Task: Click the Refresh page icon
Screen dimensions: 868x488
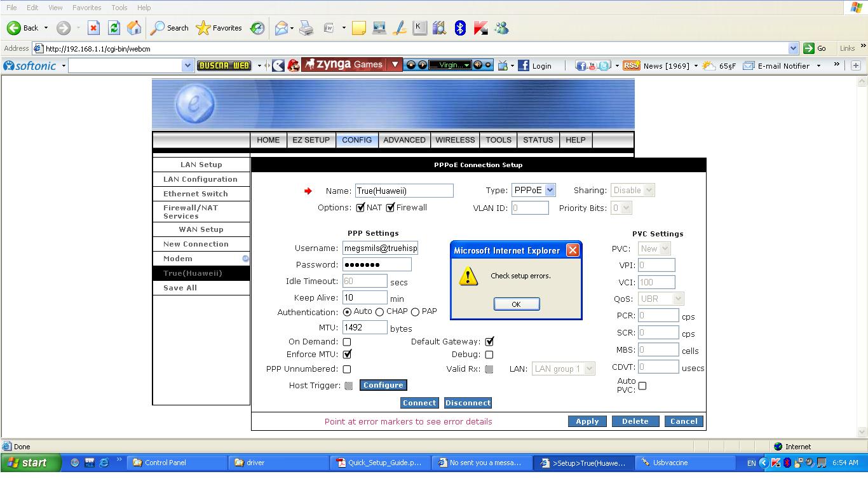Action: point(114,28)
